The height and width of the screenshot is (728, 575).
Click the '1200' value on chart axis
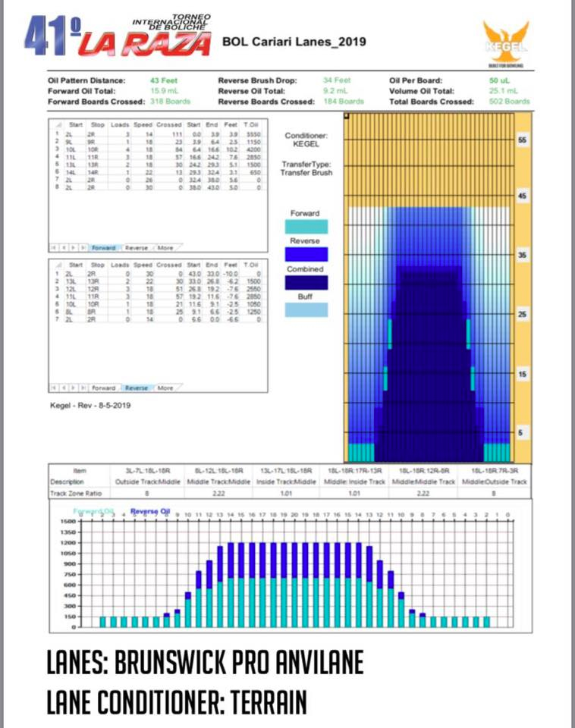click(x=68, y=543)
